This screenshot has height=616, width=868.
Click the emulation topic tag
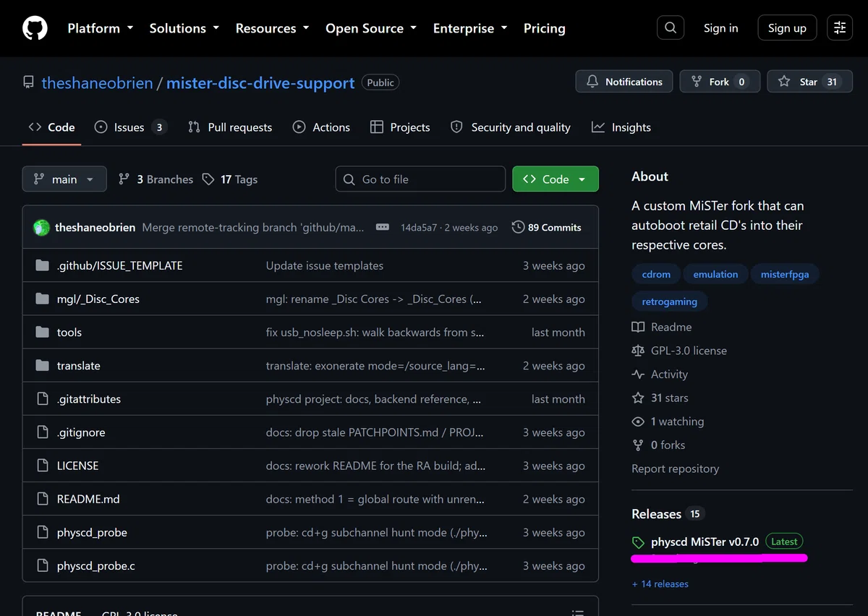(x=715, y=274)
